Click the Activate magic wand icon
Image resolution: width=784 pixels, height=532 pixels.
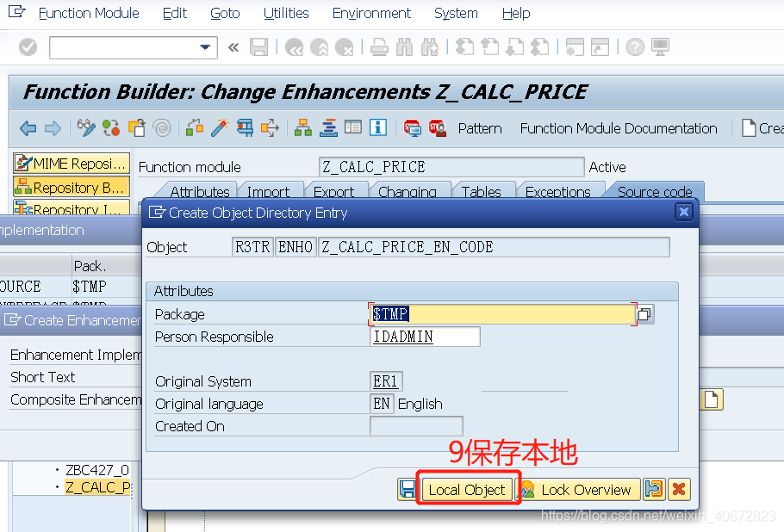pos(220,128)
